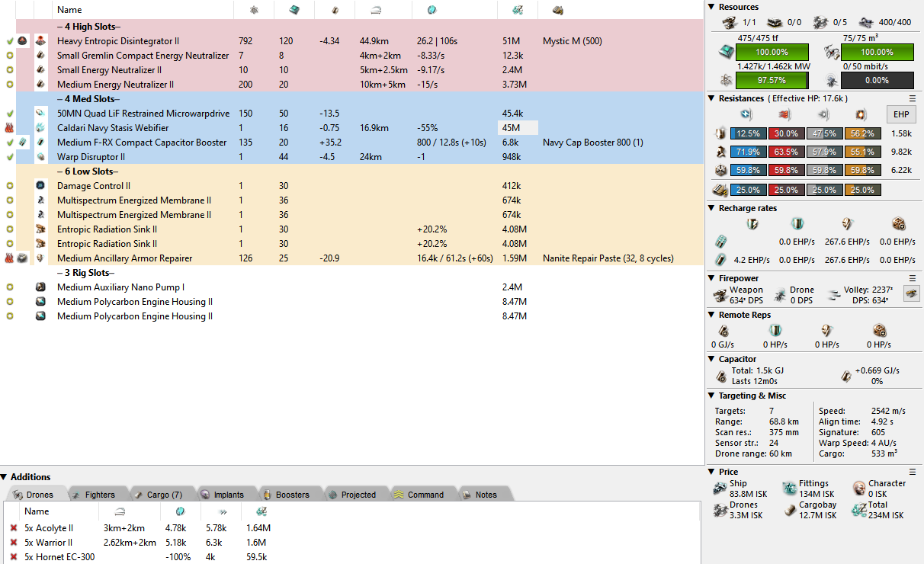Image resolution: width=924 pixels, height=564 pixels.
Task: Toggle the Warp Disruptor II active state
Action: pyautogui.click(x=9, y=157)
